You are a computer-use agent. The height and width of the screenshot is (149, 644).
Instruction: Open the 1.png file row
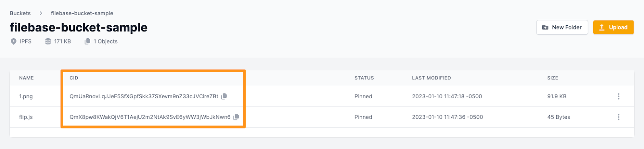pos(322,96)
